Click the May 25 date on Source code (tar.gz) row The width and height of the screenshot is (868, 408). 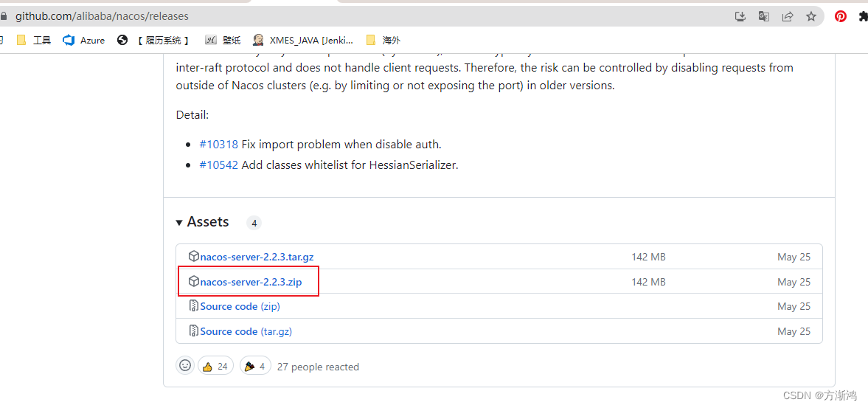click(x=794, y=331)
